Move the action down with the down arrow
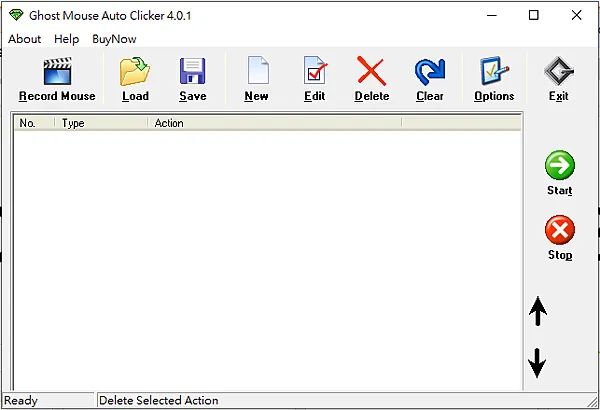This screenshot has width=600, height=410. pyautogui.click(x=537, y=363)
